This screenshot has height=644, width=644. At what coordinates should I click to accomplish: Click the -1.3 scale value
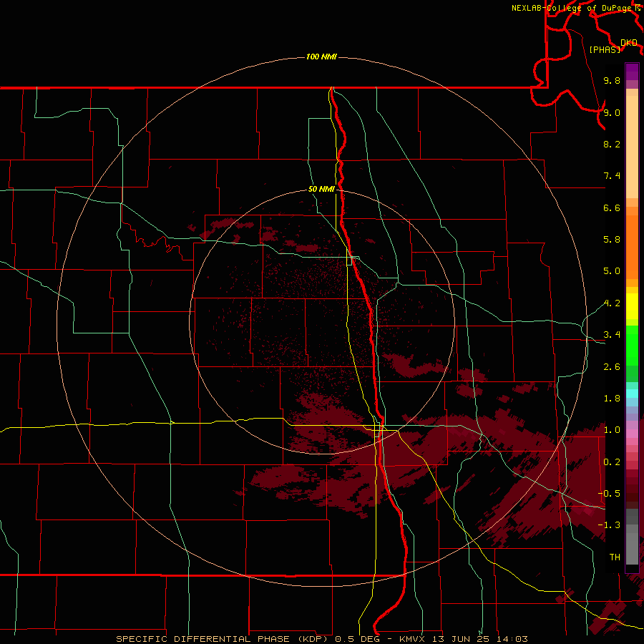click(609, 525)
